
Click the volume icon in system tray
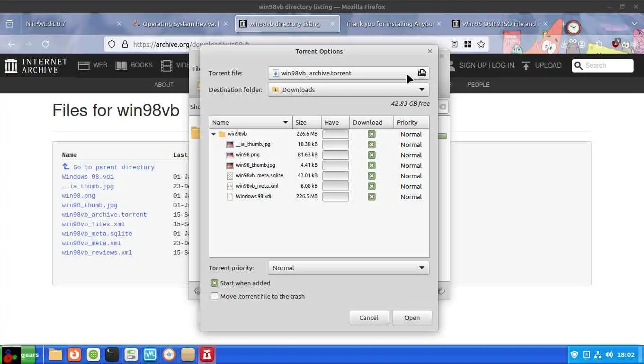tap(609, 355)
